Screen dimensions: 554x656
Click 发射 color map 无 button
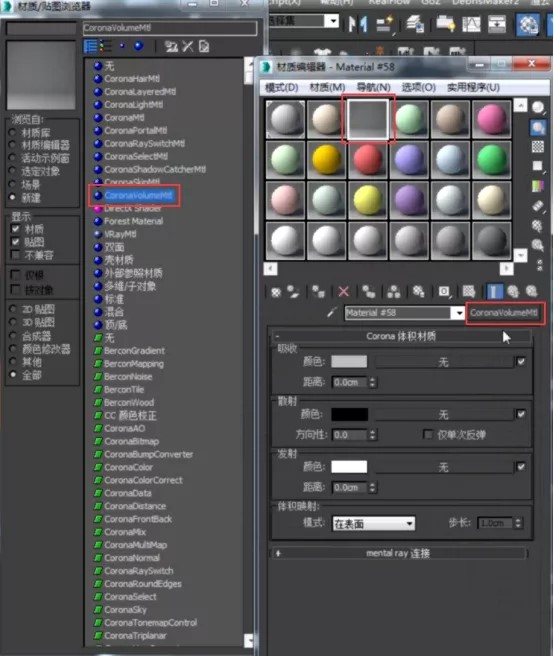click(444, 467)
